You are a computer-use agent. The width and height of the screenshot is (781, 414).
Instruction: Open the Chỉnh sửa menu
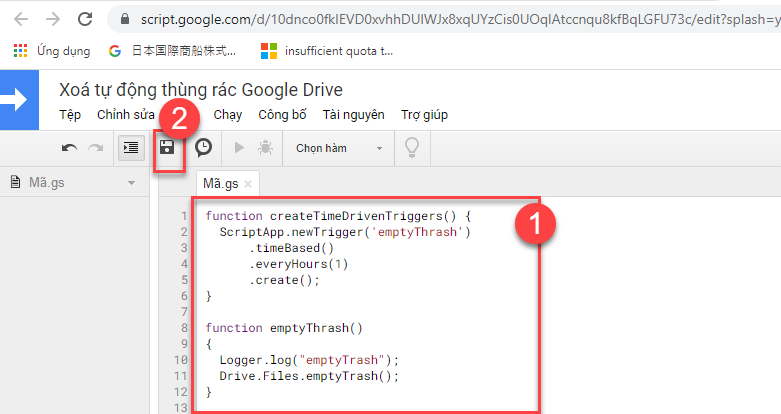126,115
